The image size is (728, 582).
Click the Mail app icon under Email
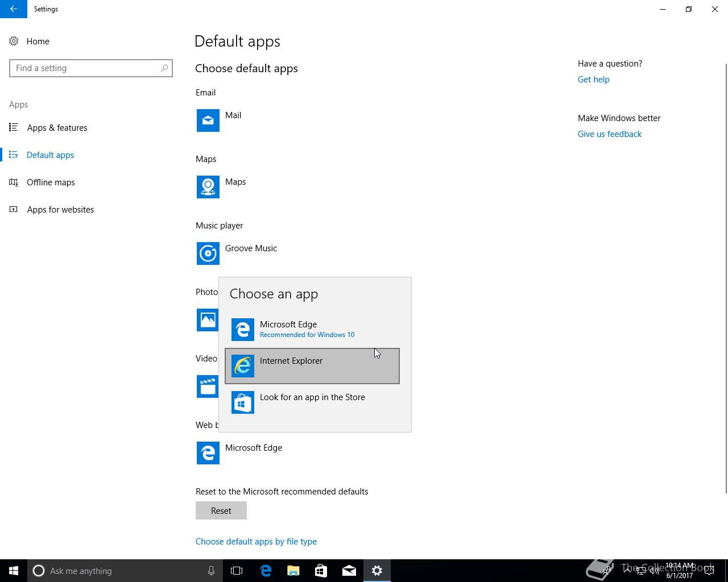pyautogui.click(x=208, y=120)
